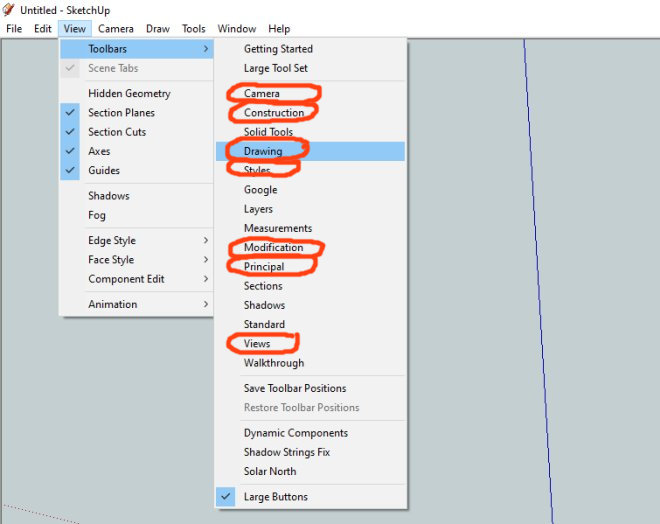Open the Tools menu
The image size is (660, 524).
(x=194, y=29)
